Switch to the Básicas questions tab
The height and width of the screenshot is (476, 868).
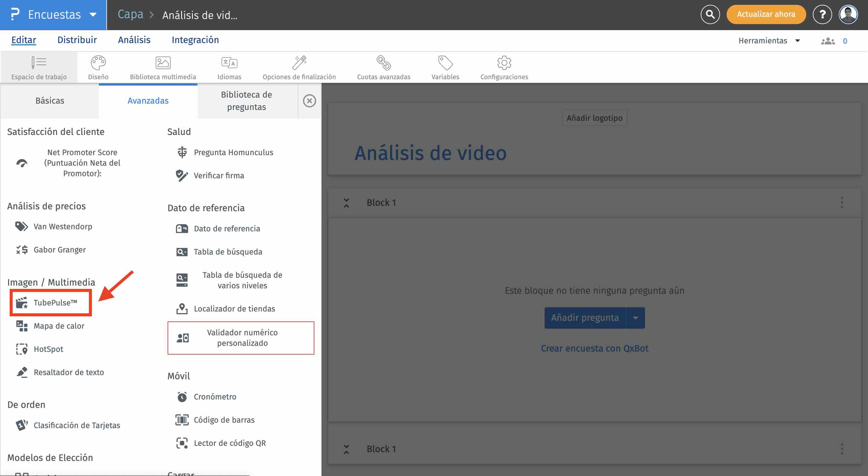(49, 101)
